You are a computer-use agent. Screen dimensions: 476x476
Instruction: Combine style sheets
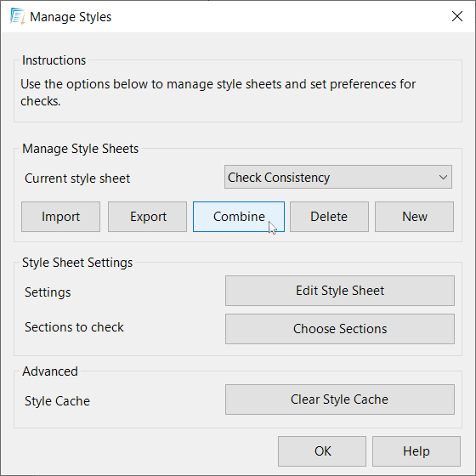coord(239,217)
